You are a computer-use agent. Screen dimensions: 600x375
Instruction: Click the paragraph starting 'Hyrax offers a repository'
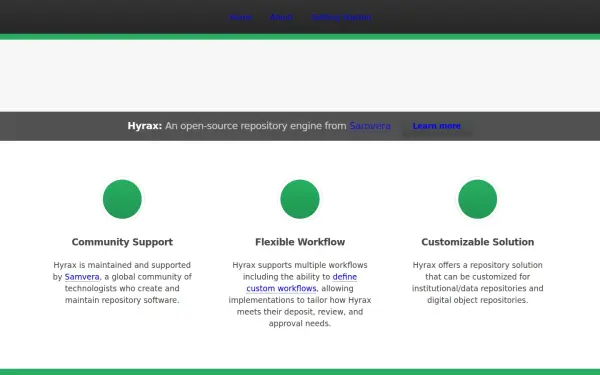pyautogui.click(x=478, y=282)
